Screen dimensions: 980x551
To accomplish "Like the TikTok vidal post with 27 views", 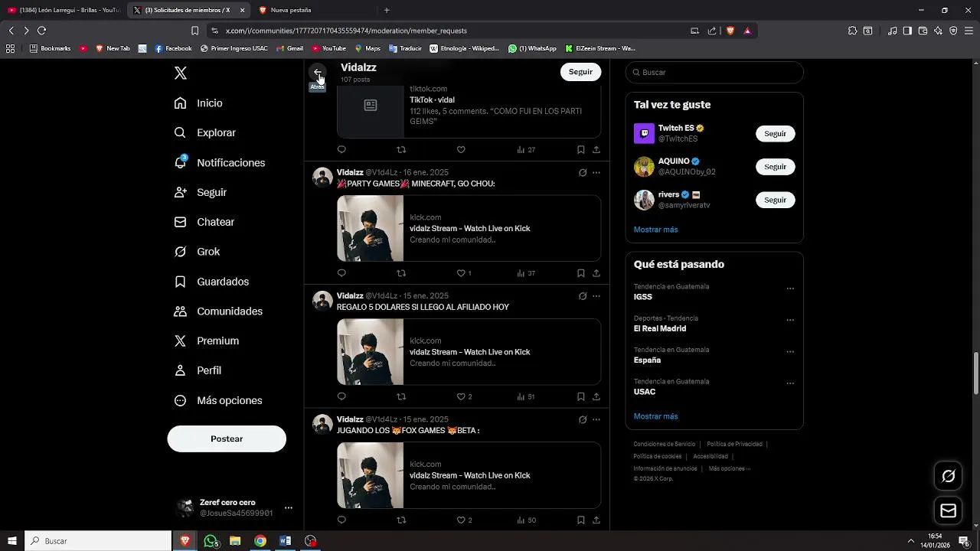I will pyautogui.click(x=461, y=150).
